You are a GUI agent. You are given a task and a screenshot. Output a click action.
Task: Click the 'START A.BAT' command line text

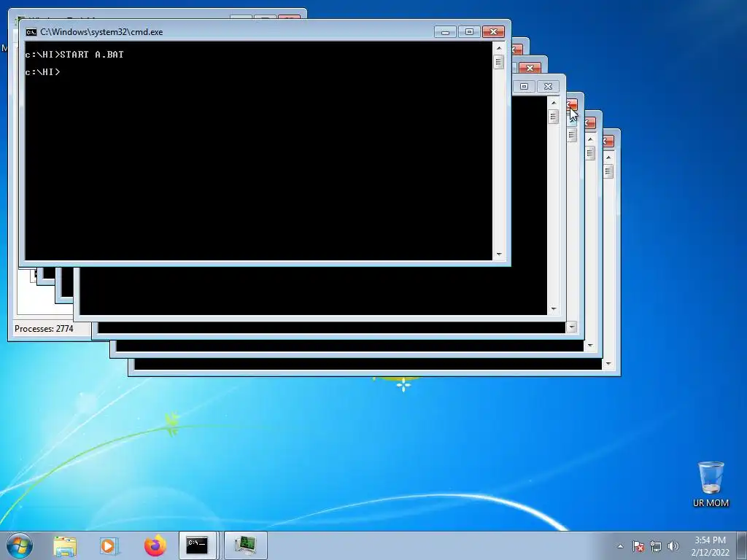click(92, 54)
